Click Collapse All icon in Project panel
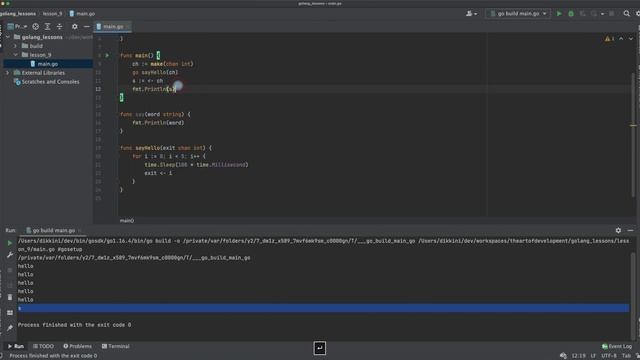 pos(60,27)
